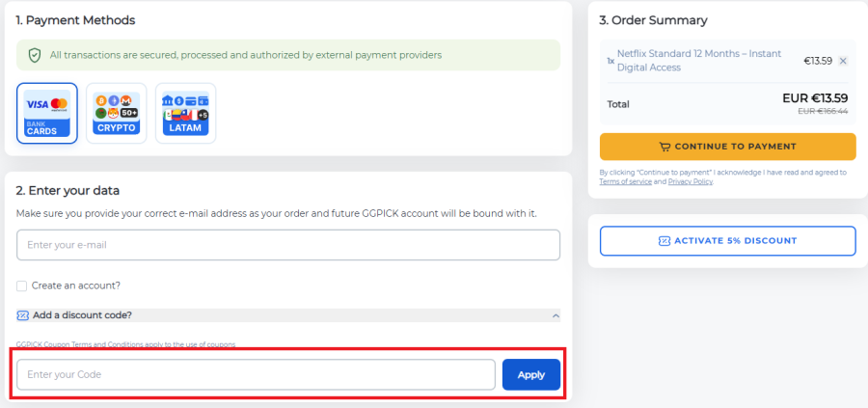
Task: Collapse the discount code section chevron
Action: [x=556, y=315]
